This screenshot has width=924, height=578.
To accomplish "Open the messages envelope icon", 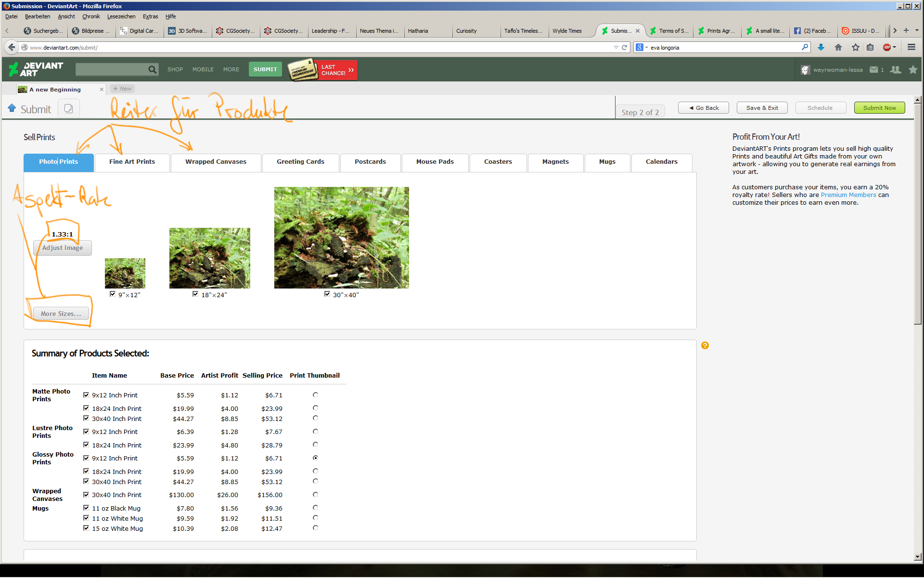I will [x=873, y=70].
